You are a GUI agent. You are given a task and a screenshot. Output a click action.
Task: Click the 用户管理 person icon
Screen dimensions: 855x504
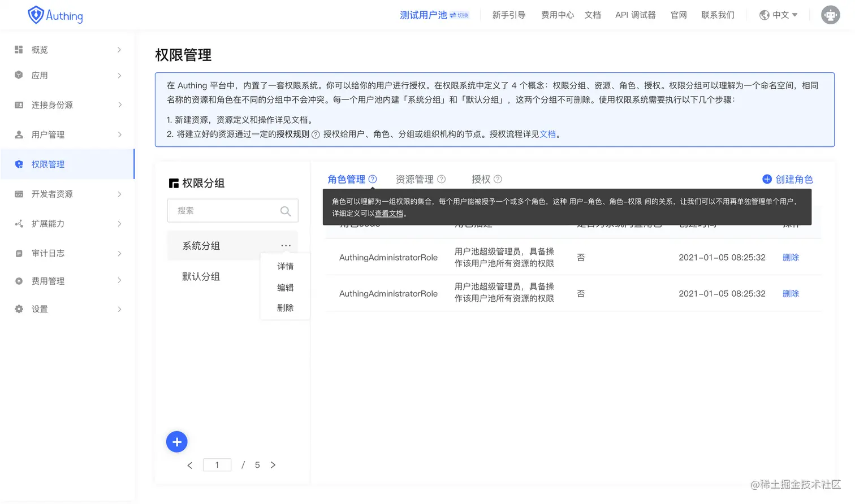(x=19, y=134)
